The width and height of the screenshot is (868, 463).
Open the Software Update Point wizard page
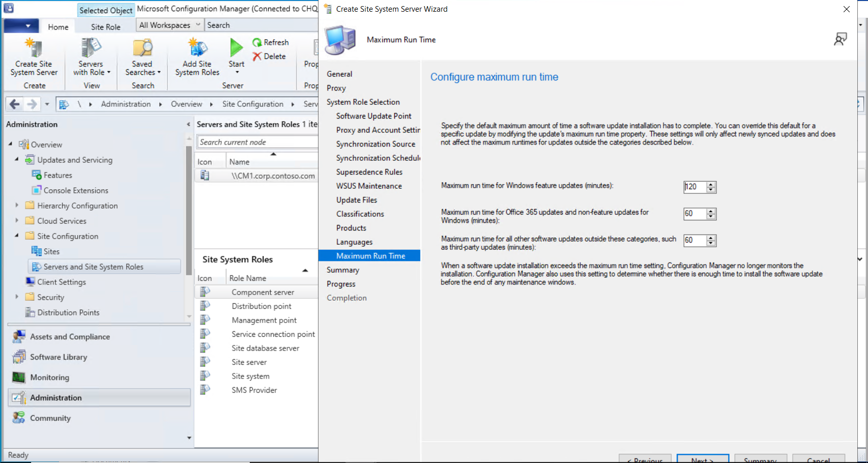tap(374, 116)
